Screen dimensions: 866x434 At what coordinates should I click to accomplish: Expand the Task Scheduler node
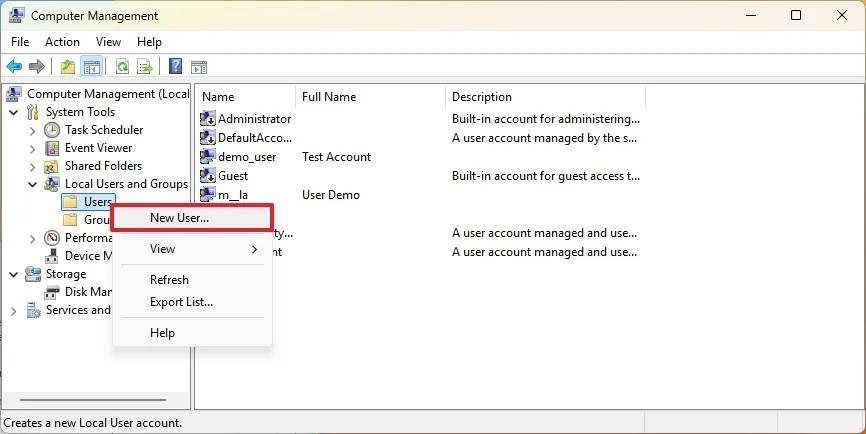[x=33, y=131]
